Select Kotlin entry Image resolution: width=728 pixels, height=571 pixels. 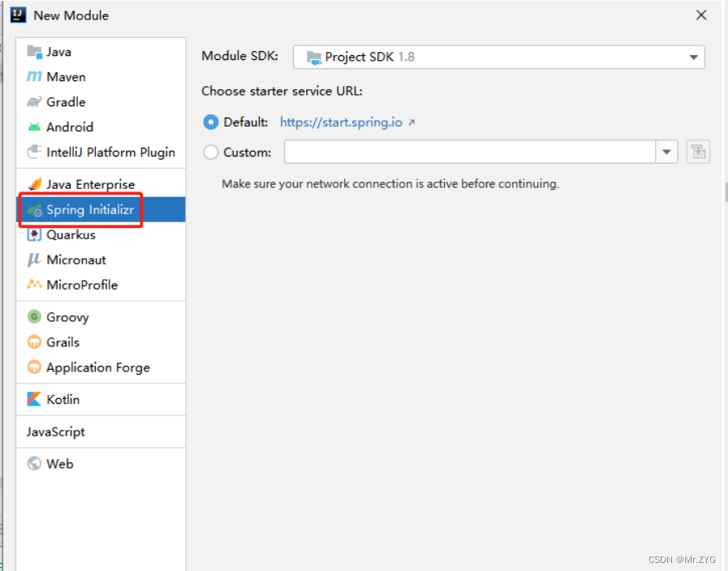point(101,399)
